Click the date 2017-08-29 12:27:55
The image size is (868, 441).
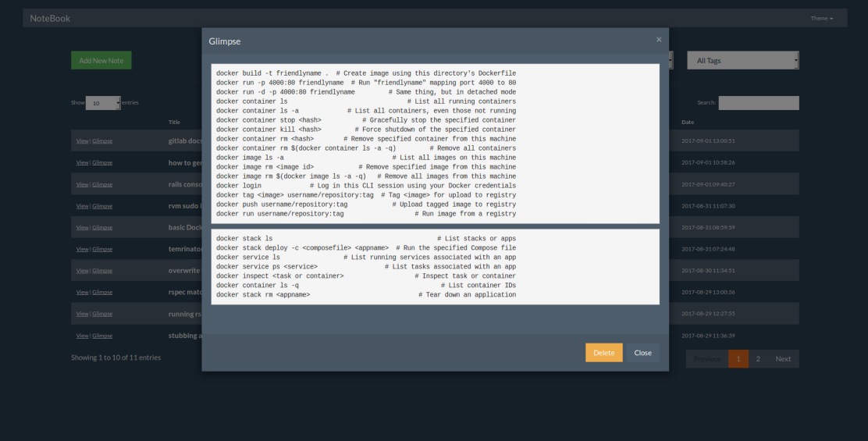coord(708,314)
